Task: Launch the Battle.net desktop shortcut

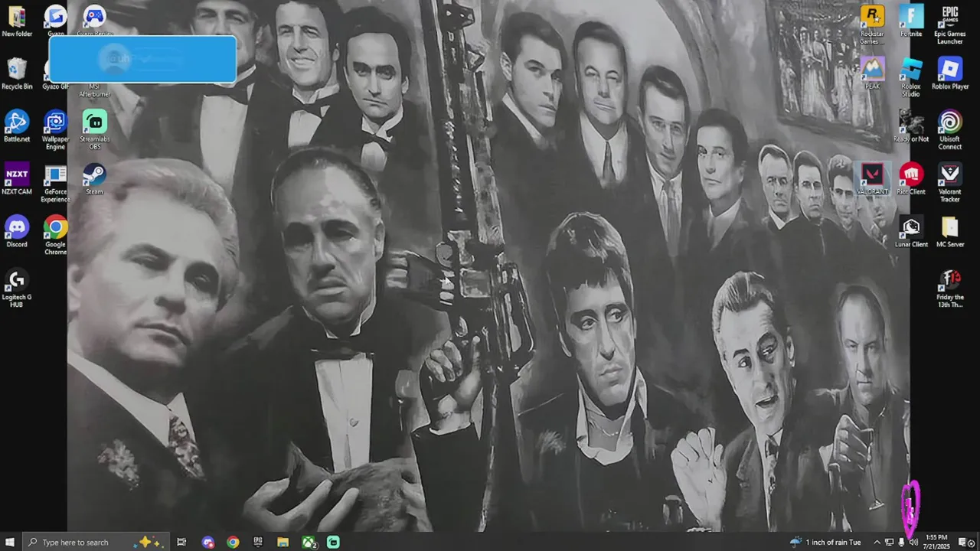Action: [x=17, y=127]
